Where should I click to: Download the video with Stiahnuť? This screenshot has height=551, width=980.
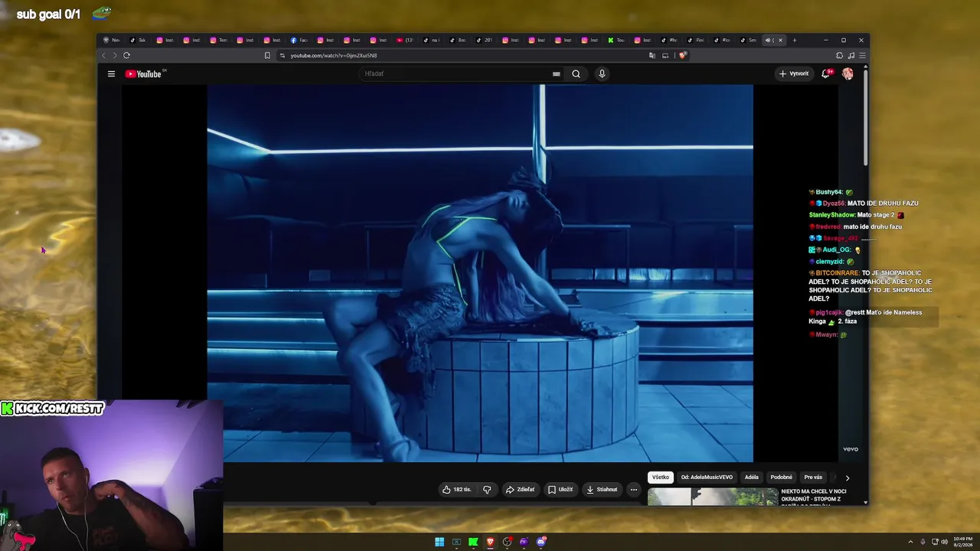[x=602, y=490]
